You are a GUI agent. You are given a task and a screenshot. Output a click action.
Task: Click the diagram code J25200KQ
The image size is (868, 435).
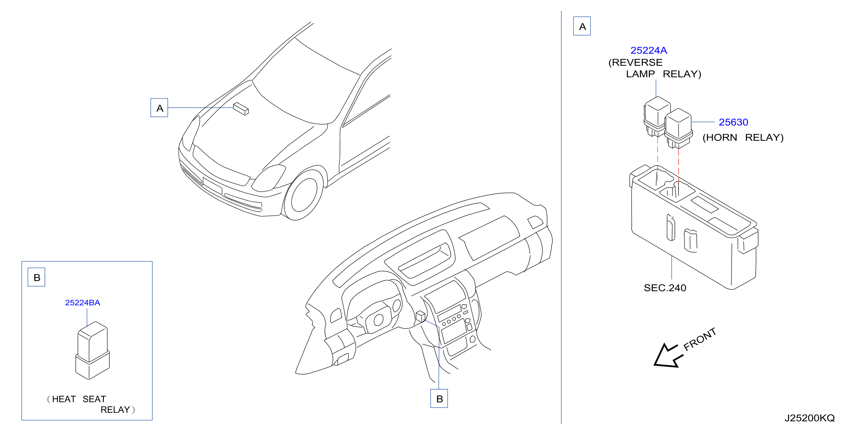(809, 418)
